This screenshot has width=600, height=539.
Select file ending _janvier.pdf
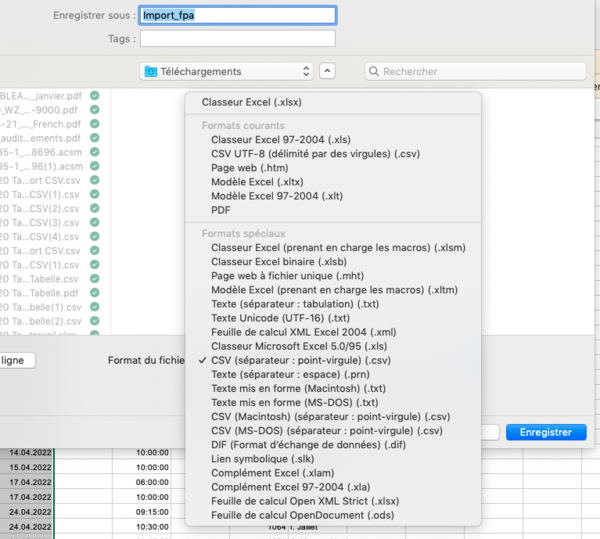click(40, 96)
